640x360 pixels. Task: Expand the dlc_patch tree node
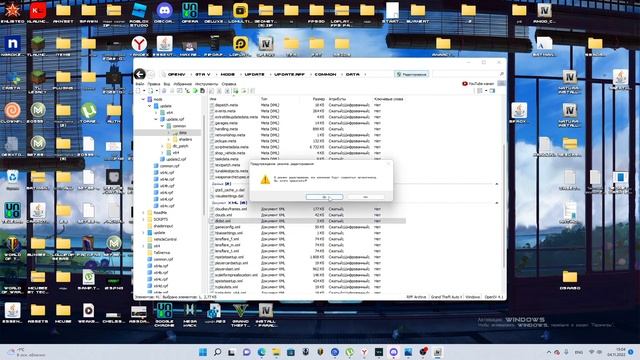162,146
